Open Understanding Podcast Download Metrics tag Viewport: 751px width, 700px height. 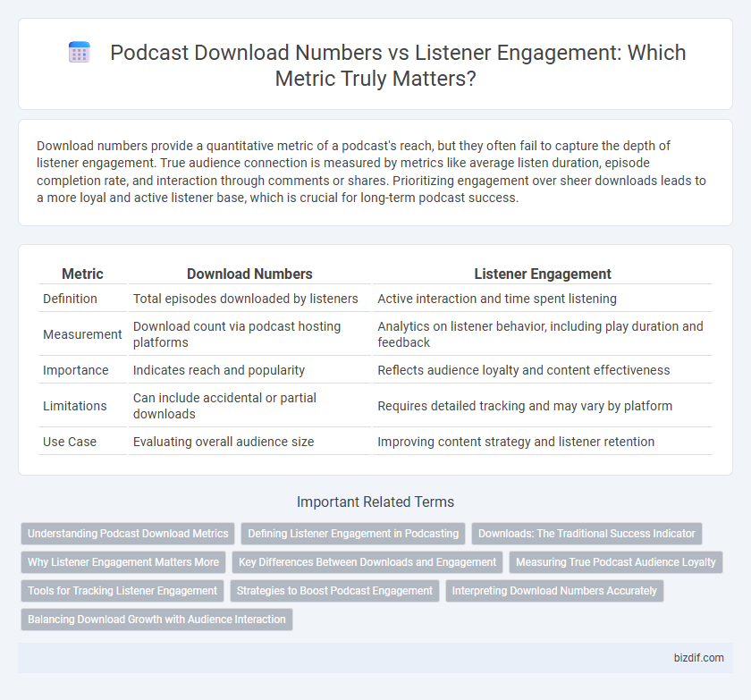[x=128, y=534]
